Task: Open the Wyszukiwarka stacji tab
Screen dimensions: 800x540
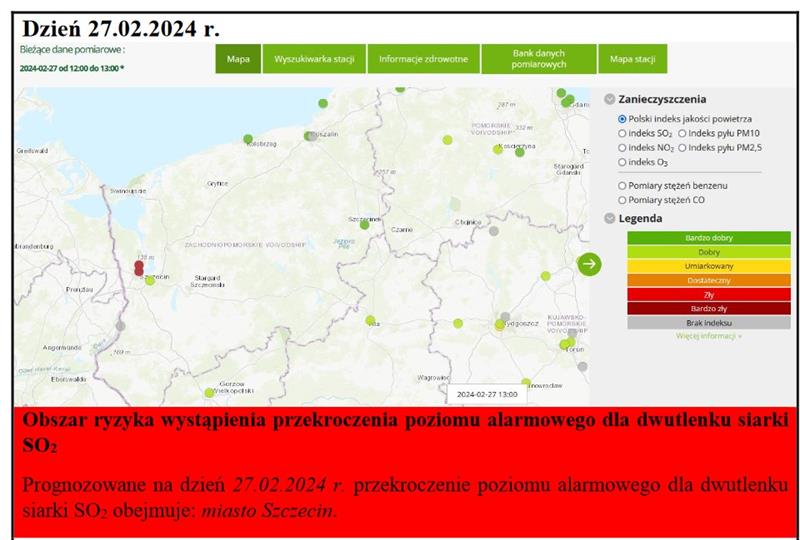Action: pyautogui.click(x=315, y=59)
